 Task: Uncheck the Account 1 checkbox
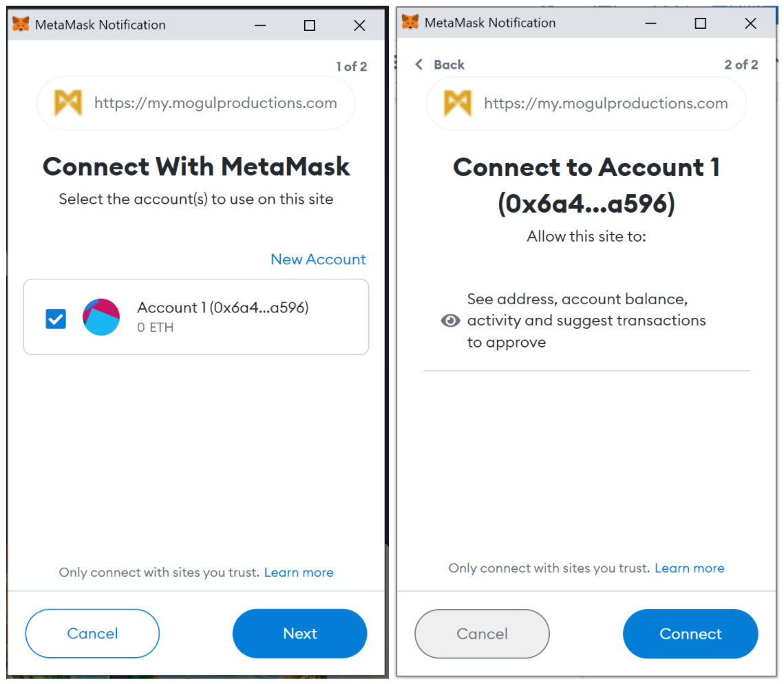56,319
